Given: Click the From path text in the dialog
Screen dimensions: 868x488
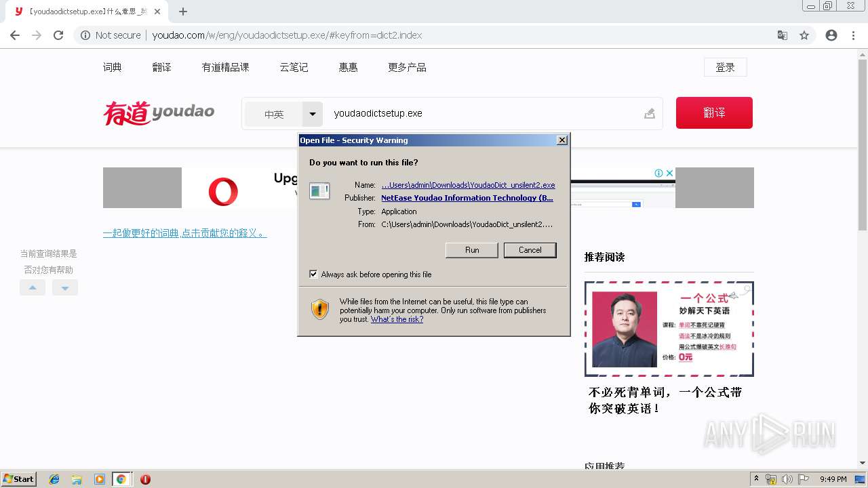Looking at the screenshot, I should tap(467, 224).
